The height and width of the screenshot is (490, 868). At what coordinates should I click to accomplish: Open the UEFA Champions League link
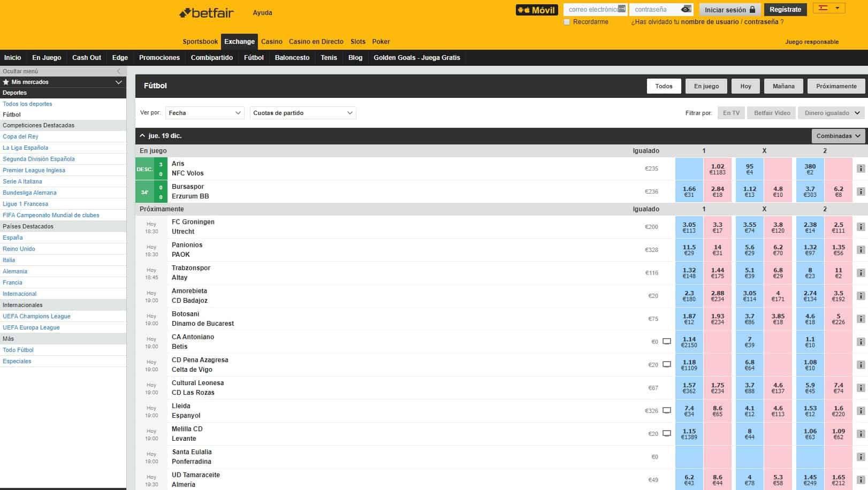[36, 316]
